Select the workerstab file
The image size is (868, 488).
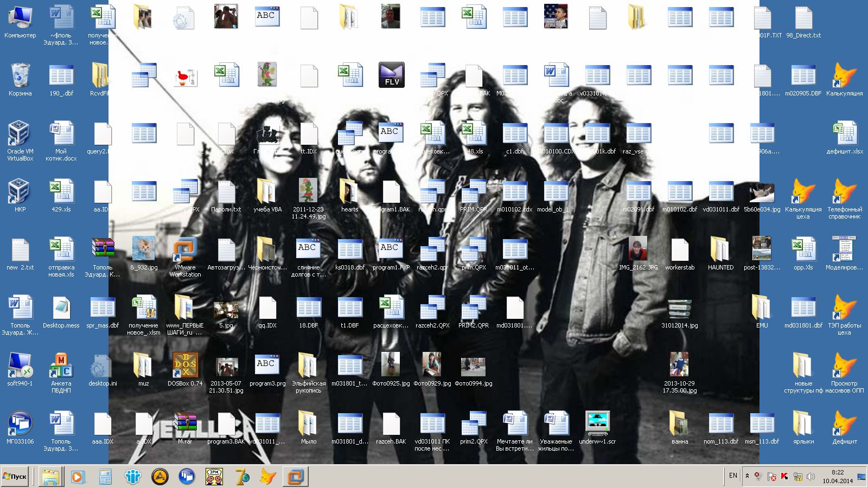click(x=680, y=254)
